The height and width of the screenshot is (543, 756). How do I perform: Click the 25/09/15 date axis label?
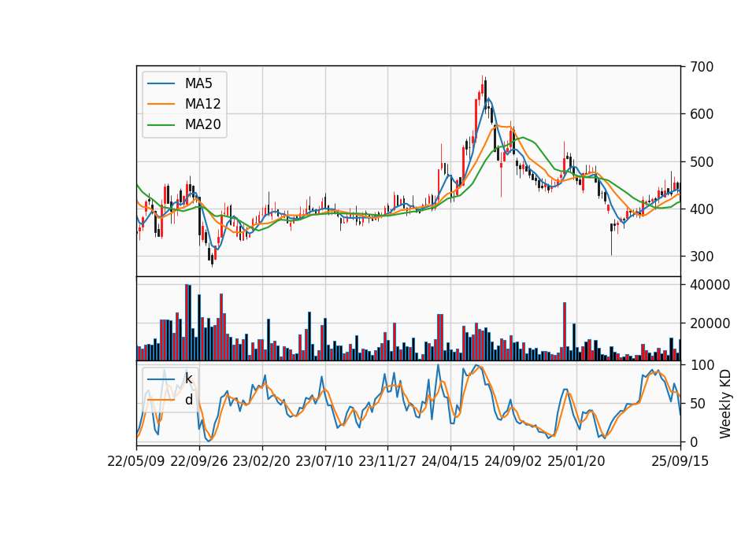680,461
